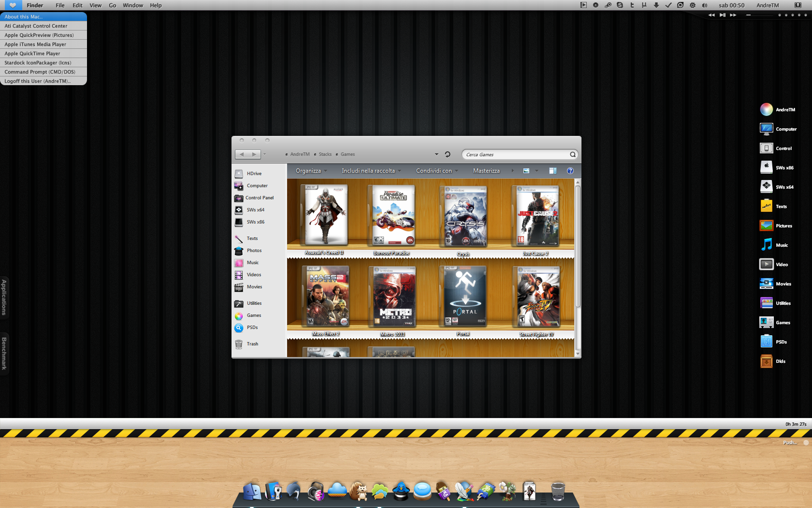The image size is (812, 508).
Task: Open HDrive in the explorer sidebar
Action: (x=248, y=174)
